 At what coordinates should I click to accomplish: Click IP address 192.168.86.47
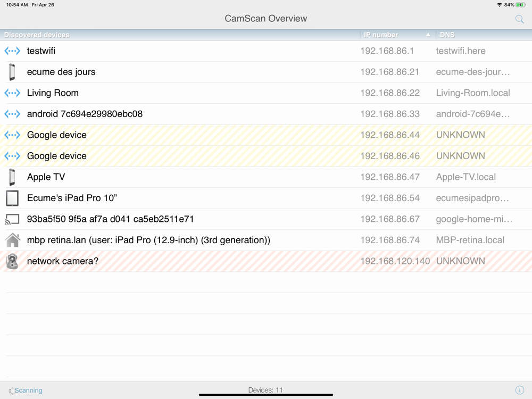click(x=390, y=177)
